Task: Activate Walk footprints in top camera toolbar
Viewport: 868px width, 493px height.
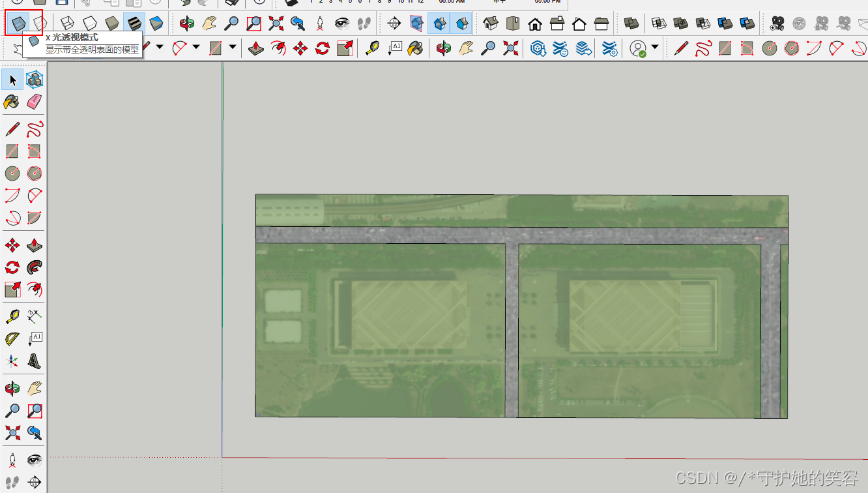Action: (x=364, y=24)
